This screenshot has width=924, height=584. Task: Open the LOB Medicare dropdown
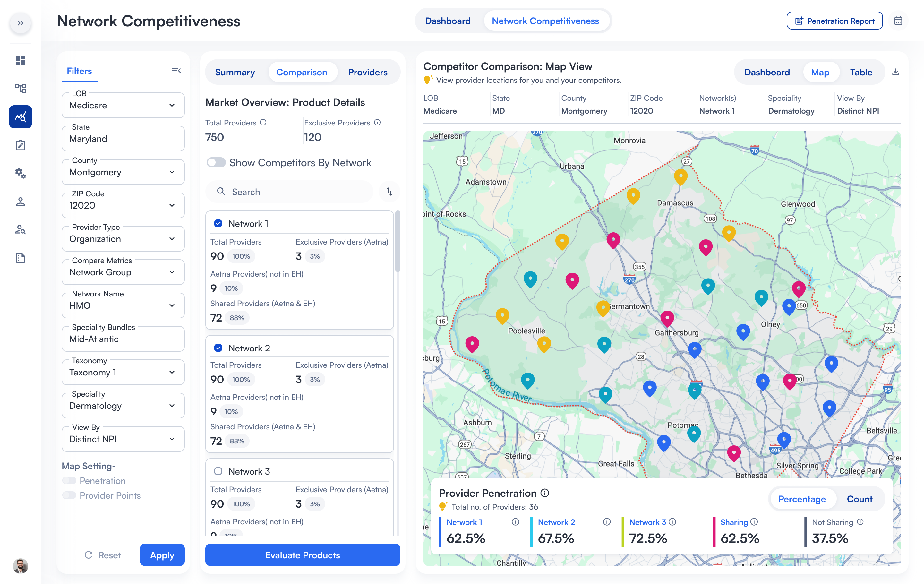[x=123, y=106]
